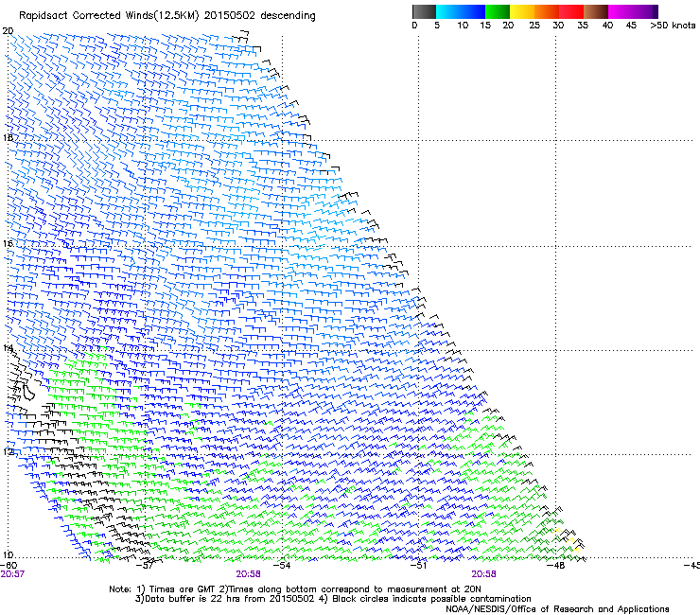This screenshot has width=700, height=615.
Task: Click the latitude label '18'
Action: (8, 137)
